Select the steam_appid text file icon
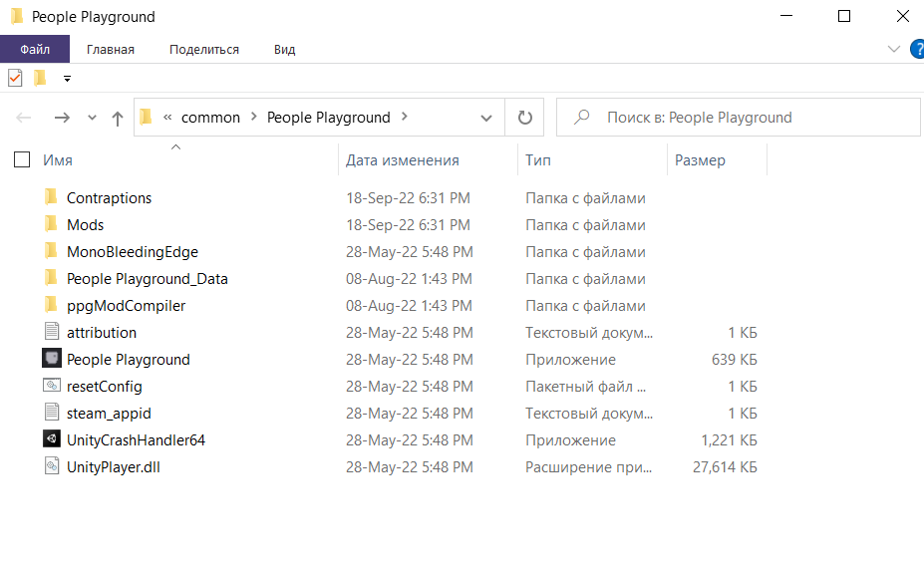This screenshot has width=924, height=571. 52,413
